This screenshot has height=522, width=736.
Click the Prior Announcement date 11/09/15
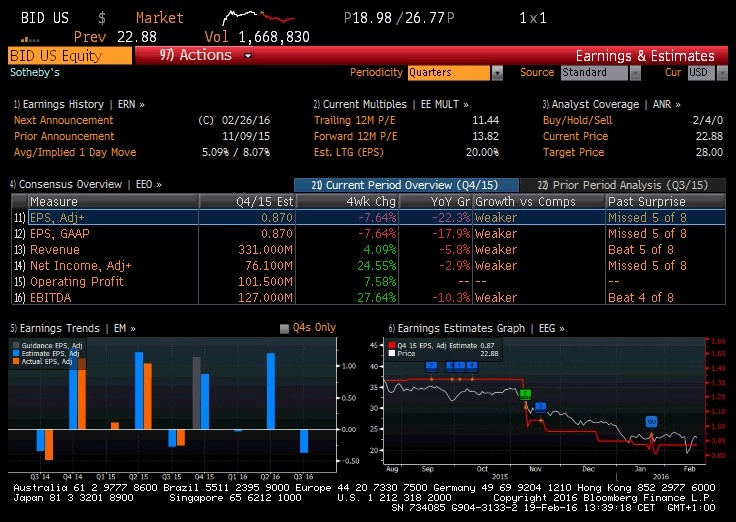pos(246,136)
